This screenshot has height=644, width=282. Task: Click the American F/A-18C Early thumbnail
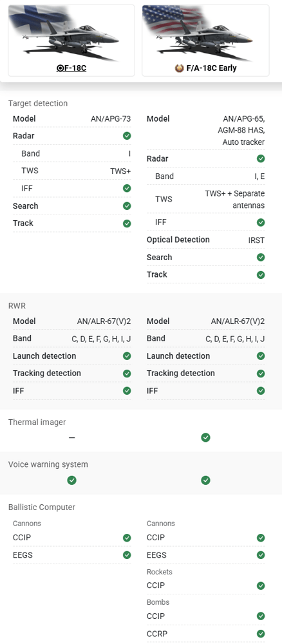205,33
